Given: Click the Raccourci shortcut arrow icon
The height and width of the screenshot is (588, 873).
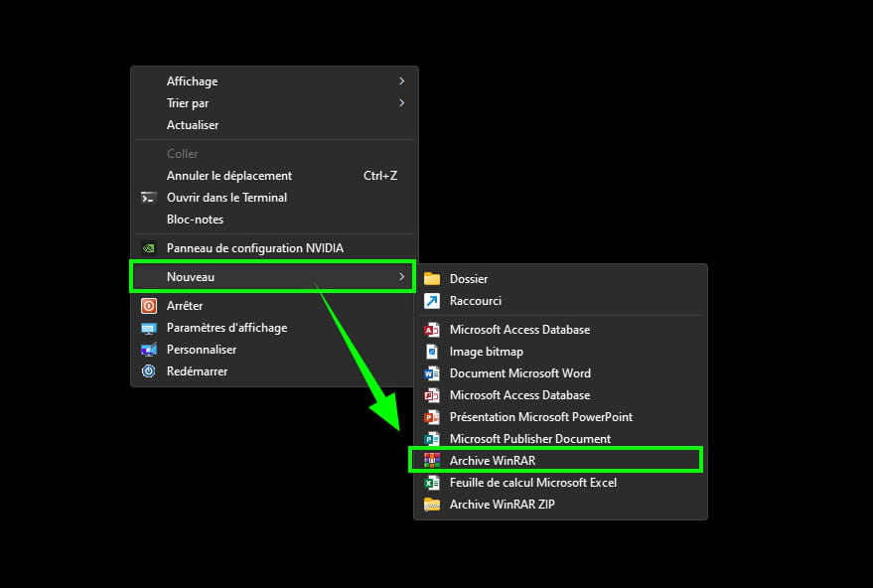Looking at the screenshot, I should click(x=432, y=301).
